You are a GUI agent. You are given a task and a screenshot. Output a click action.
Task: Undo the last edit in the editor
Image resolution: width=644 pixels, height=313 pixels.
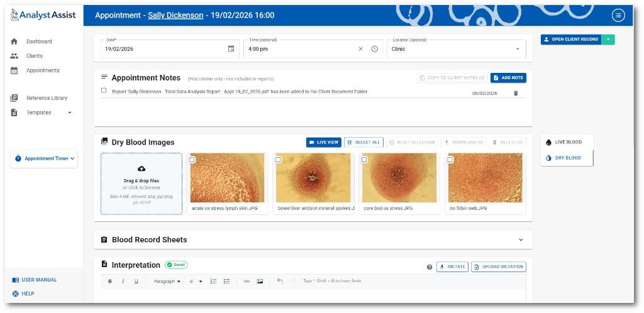tap(280, 281)
